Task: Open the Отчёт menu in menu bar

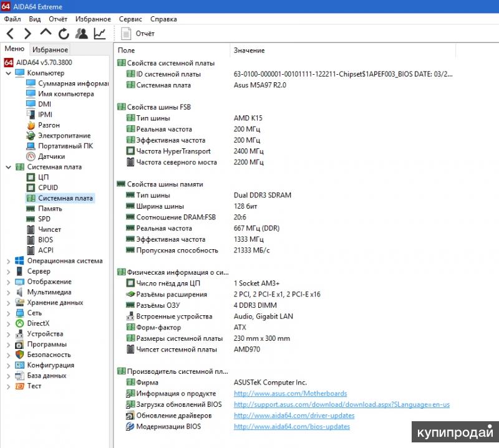Action: point(58,19)
